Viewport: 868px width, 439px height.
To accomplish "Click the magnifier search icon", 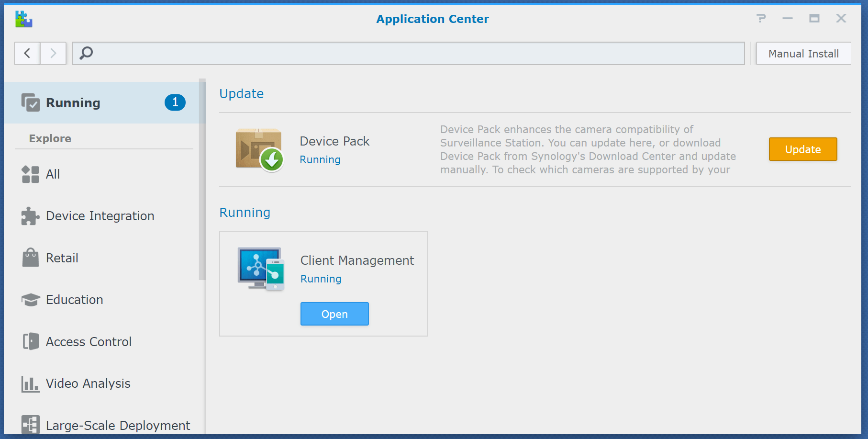I will click(86, 53).
